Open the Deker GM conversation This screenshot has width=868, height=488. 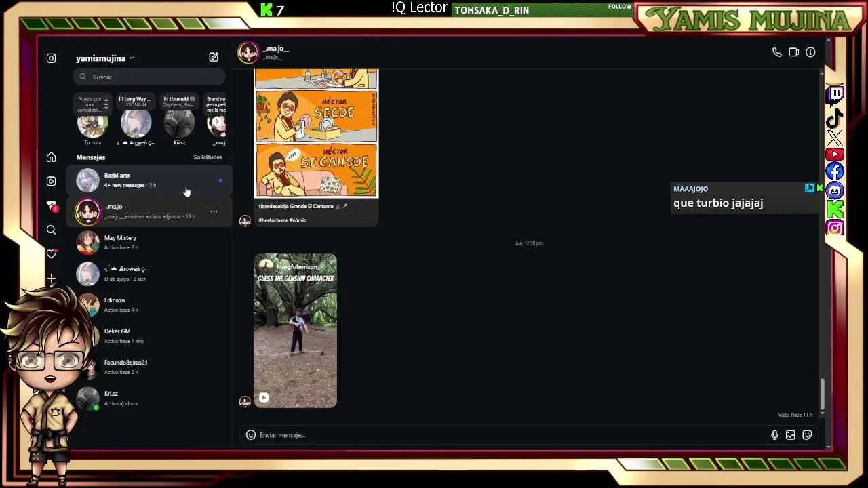[x=149, y=336]
